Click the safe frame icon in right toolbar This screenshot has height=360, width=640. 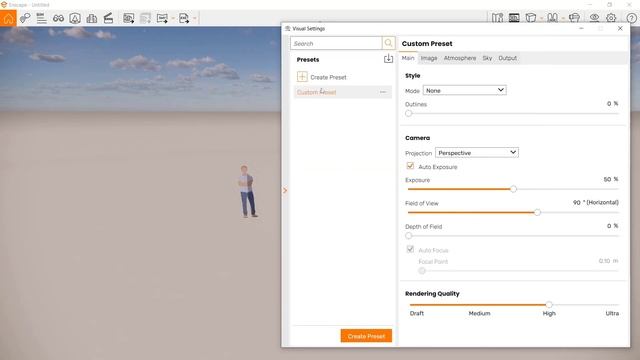[x=514, y=18]
